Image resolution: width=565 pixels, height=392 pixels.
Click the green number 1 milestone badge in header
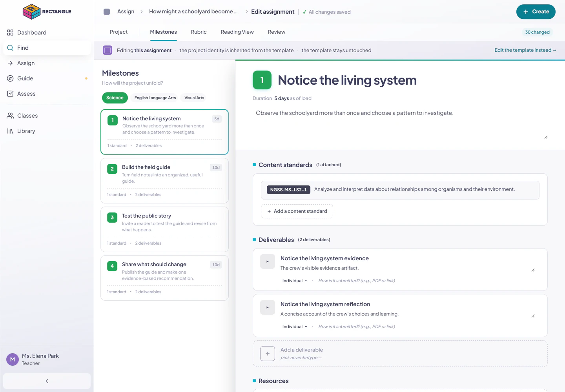(262, 80)
